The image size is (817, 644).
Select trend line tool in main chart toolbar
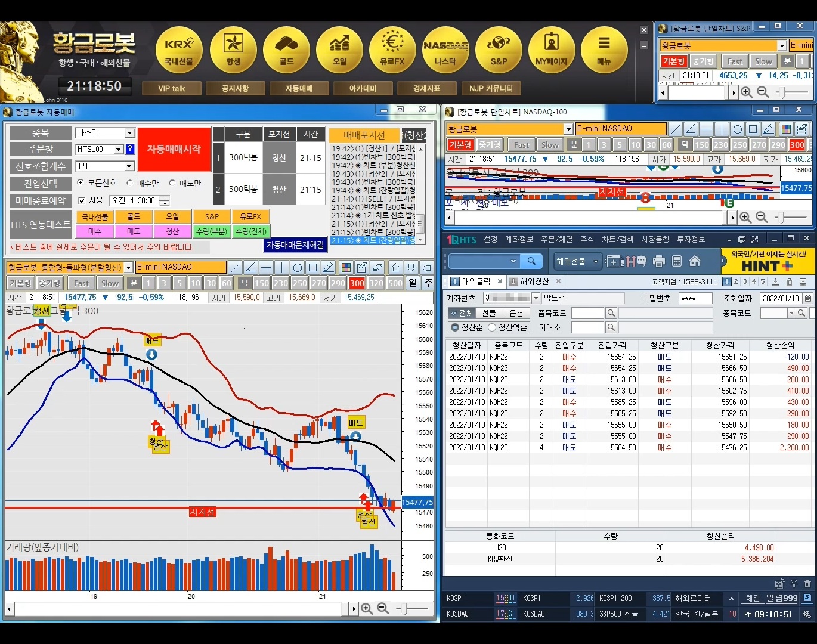pyautogui.click(x=236, y=267)
